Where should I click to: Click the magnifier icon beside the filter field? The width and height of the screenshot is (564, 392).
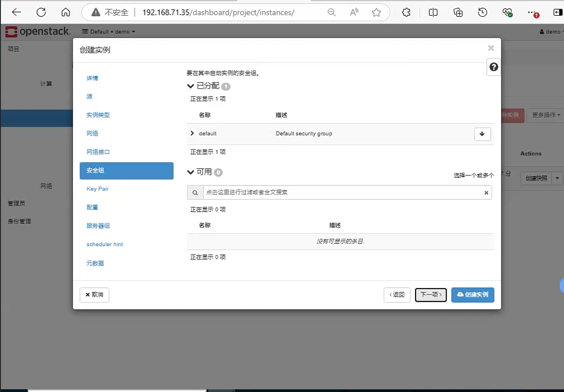195,193
